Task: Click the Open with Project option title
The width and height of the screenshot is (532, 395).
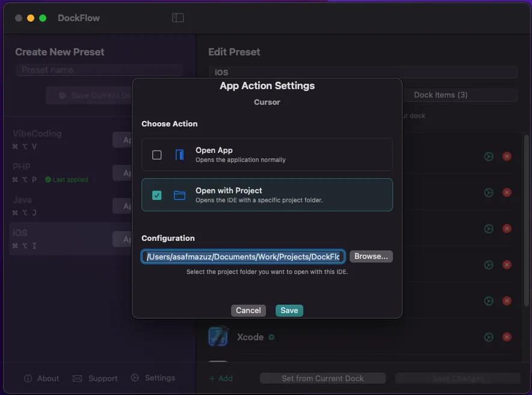Action: pyautogui.click(x=229, y=191)
